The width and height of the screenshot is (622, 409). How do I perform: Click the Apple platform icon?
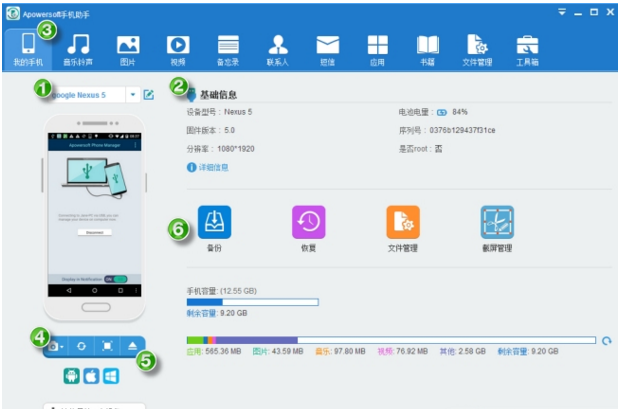pos(91,376)
